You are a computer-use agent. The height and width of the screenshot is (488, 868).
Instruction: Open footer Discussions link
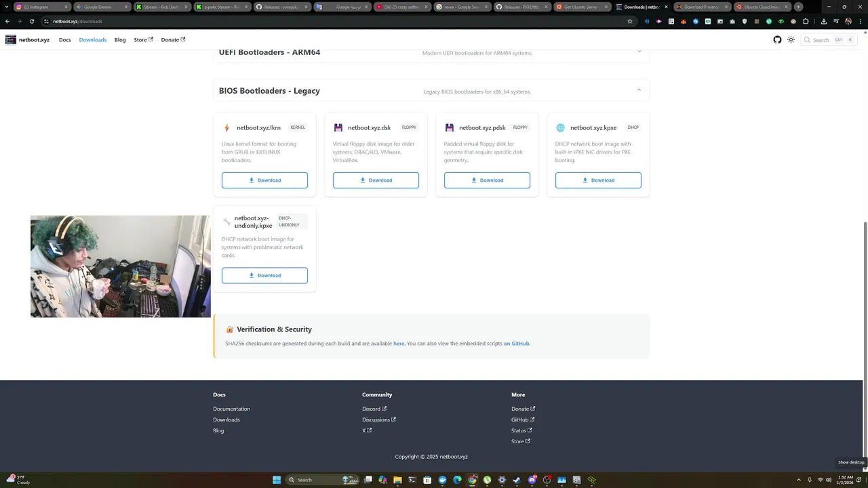pos(379,420)
